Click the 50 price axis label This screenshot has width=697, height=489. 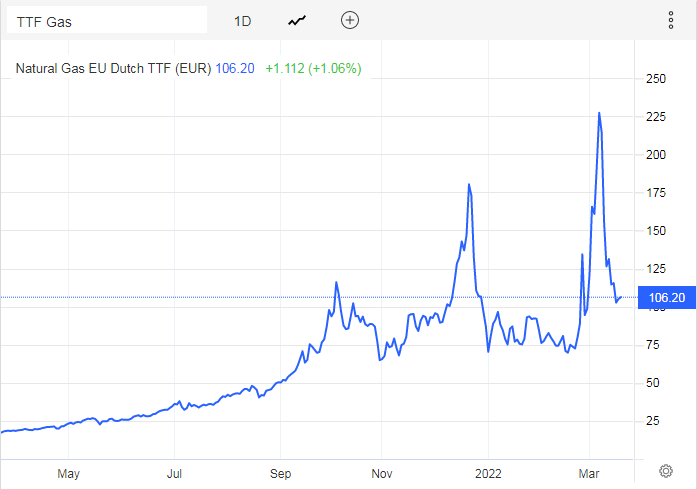click(x=653, y=383)
